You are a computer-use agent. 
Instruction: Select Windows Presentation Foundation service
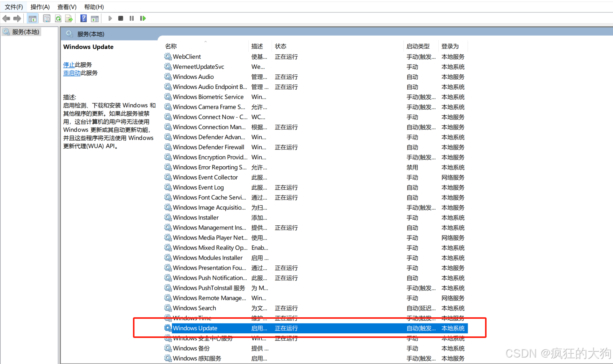point(316,268)
